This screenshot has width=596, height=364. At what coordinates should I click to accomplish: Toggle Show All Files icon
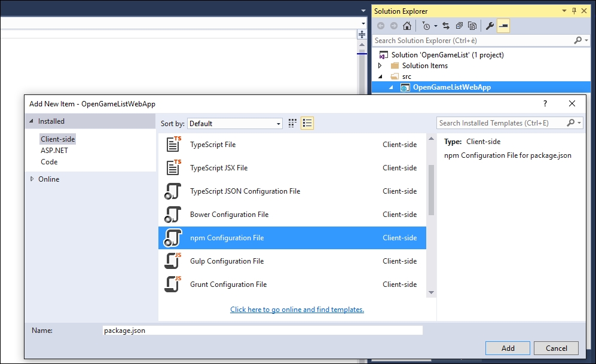coord(472,26)
